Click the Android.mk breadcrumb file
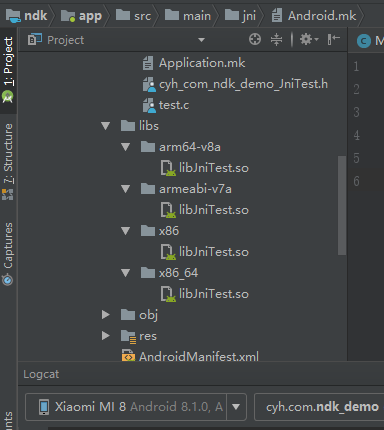This screenshot has width=384, height=430. (314, 16)
